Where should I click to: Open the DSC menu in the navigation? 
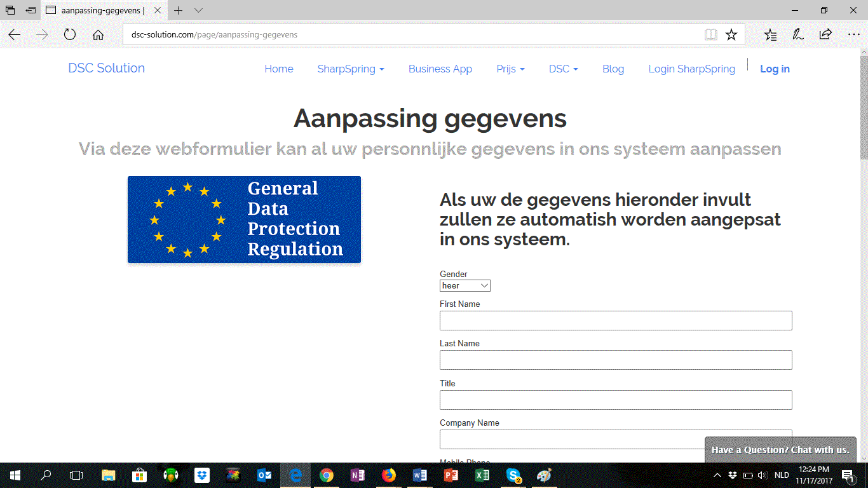tap(563, 69)
